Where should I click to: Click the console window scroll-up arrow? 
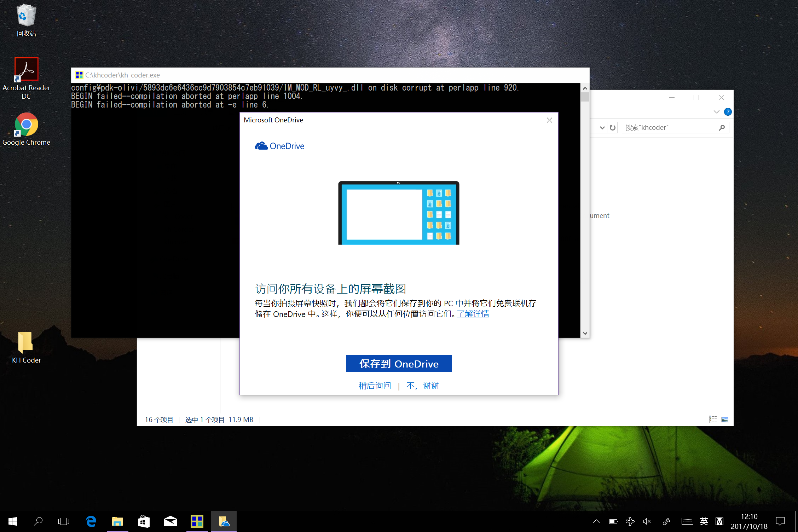tap(585, 88)
